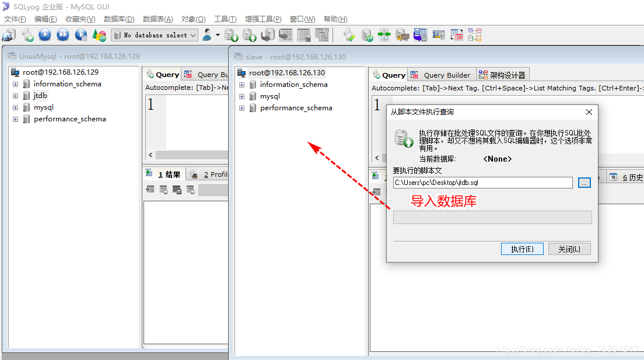Click the table with gray arrow toolbar icon

coord(285,35)
